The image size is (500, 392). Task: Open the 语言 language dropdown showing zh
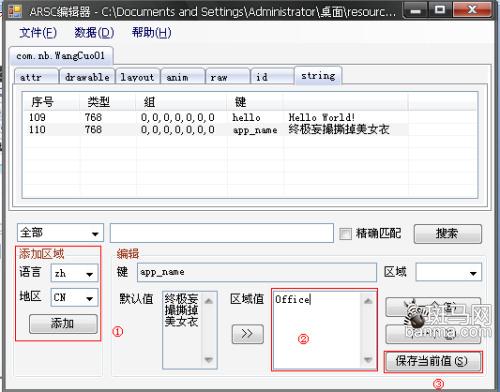coord(74,274)
